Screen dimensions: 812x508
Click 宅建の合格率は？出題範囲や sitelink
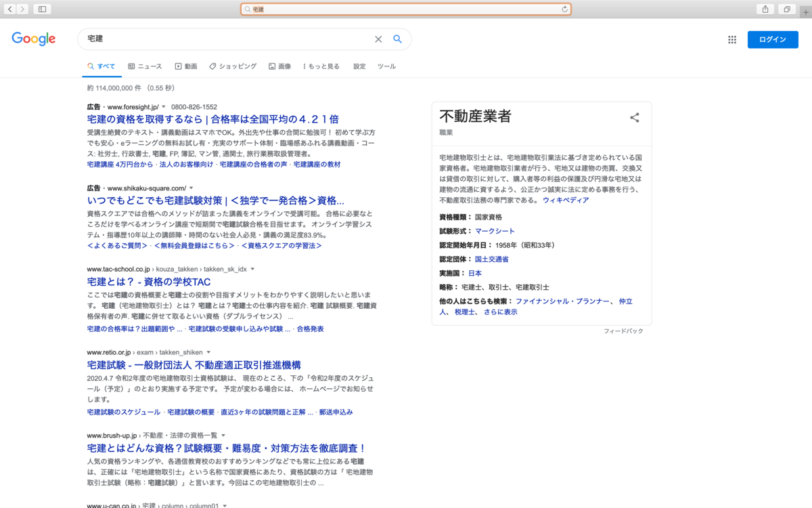click(135, 329)
